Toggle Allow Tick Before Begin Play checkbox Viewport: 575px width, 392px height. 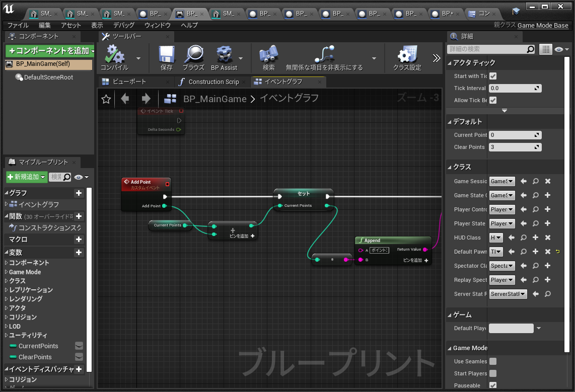coord(493,100)
